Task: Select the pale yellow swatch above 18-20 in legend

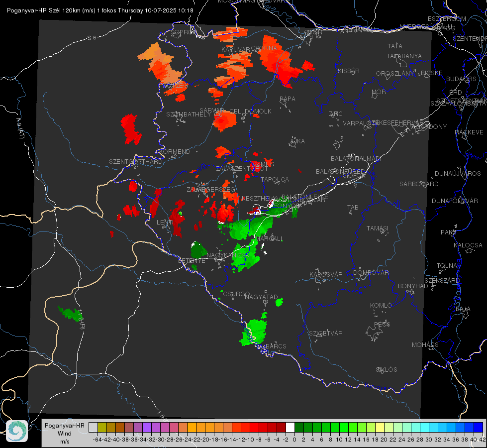Action: click(x=380, y=427)
